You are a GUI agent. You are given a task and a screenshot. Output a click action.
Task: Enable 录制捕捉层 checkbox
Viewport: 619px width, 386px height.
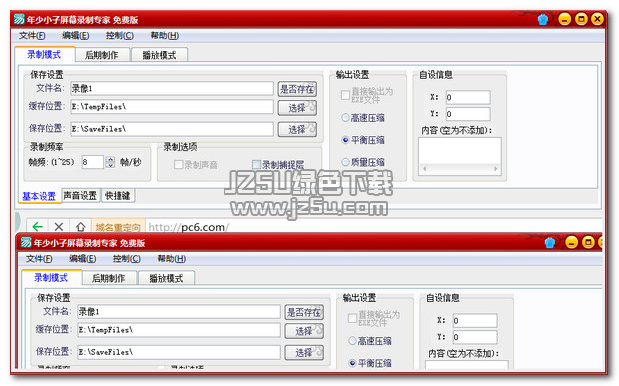coord(256,164)
